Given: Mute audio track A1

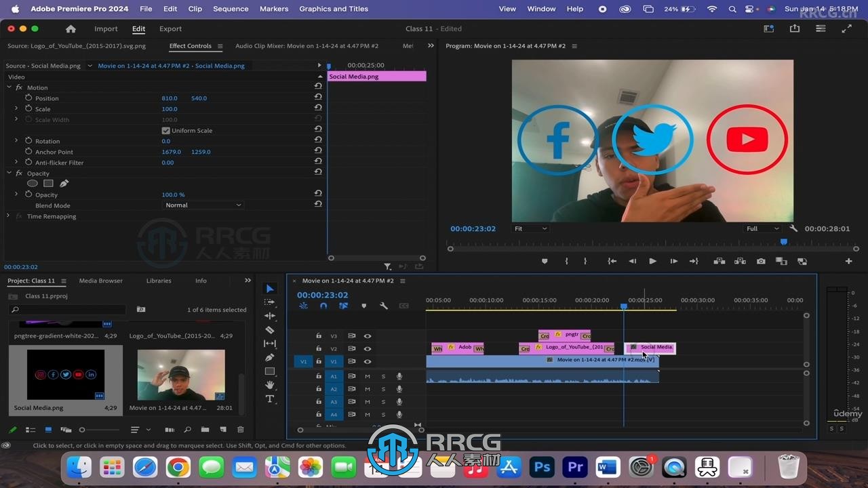Looking at the screenshot, I should [368, 377].
